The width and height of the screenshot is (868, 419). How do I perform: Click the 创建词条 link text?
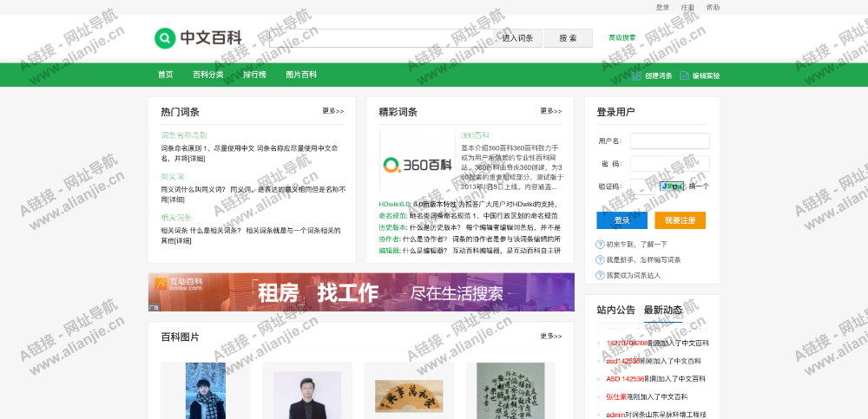(x=659, y=75)
